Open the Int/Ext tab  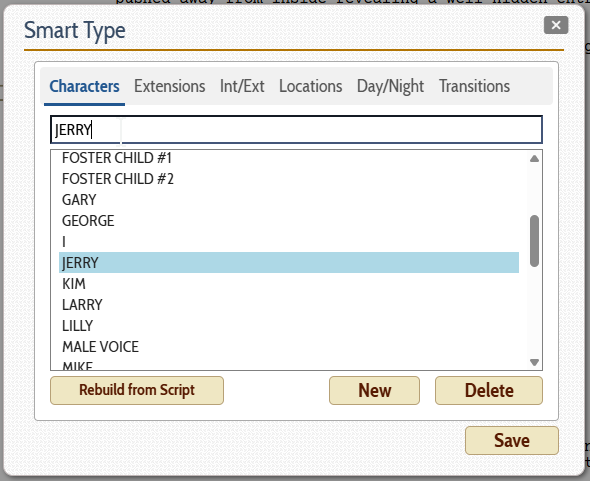tap(242, 86)
